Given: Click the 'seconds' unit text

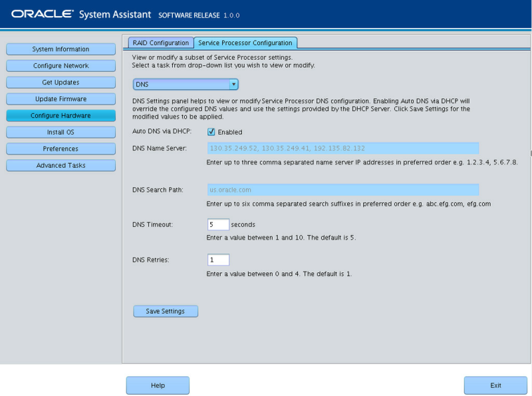Looking at the screenshot, I should pos(243,224).
